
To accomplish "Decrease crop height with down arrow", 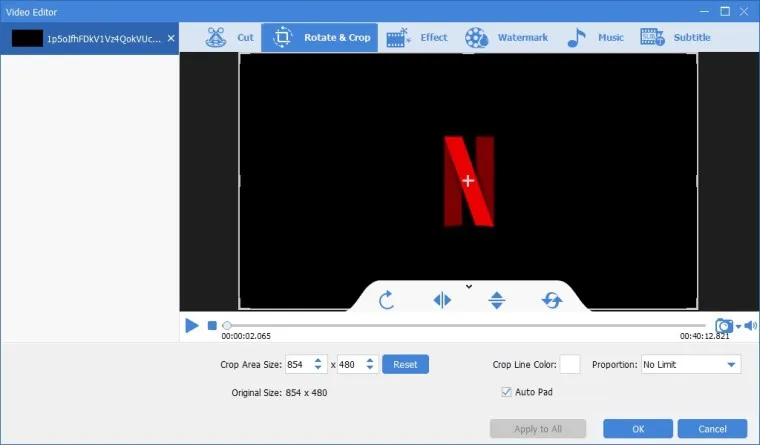I will coord(370,368).
